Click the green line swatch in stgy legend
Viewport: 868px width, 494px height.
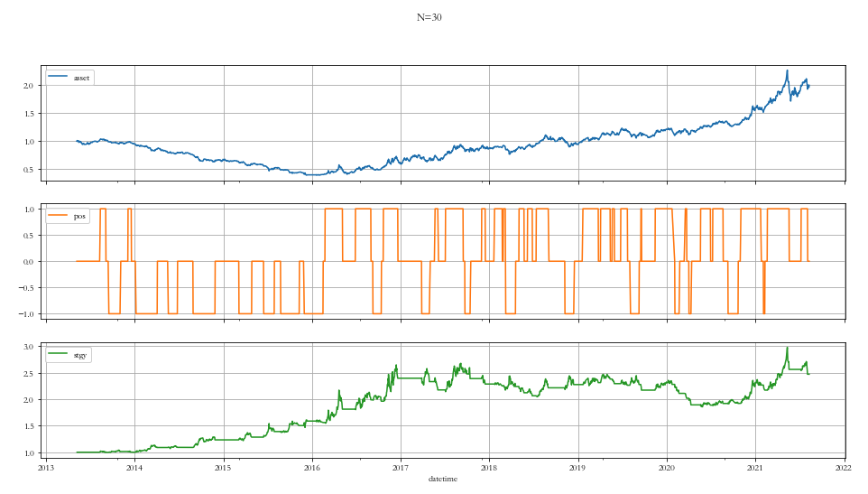(60, 355)
